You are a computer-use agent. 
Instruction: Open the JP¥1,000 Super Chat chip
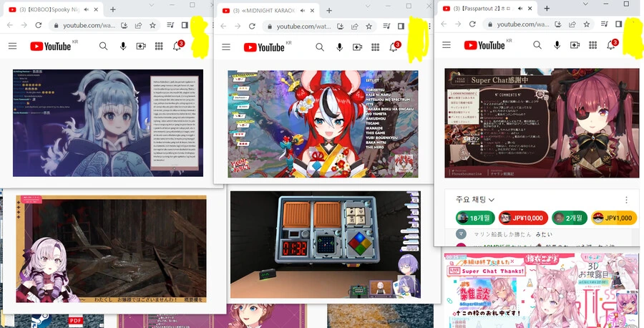(614, 218)
